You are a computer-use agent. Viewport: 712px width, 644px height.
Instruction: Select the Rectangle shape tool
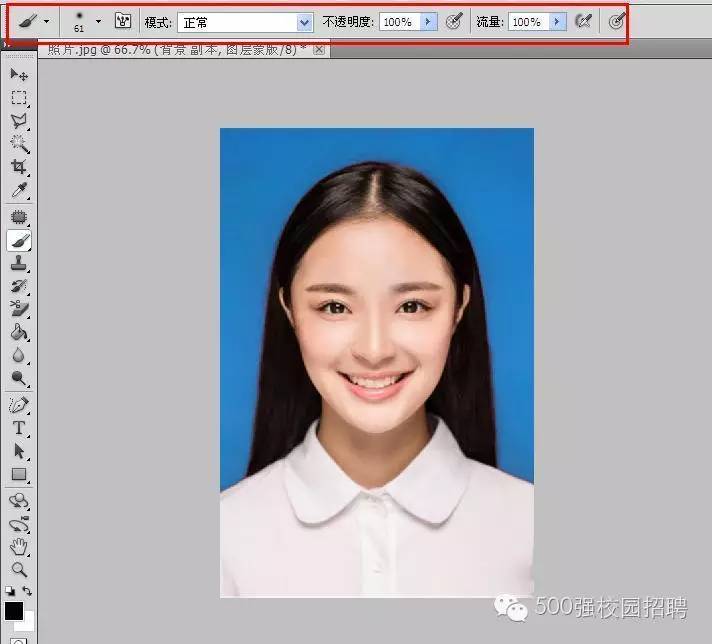coord(19,474)
